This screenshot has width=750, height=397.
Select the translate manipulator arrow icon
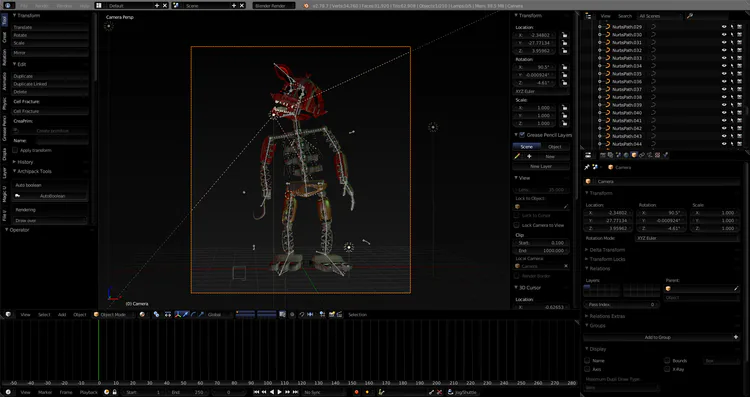[x=186, y=314]
